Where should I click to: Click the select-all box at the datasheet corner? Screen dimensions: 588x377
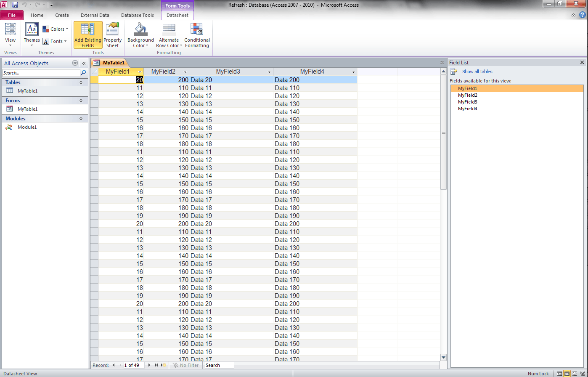[x=94, y=72]
